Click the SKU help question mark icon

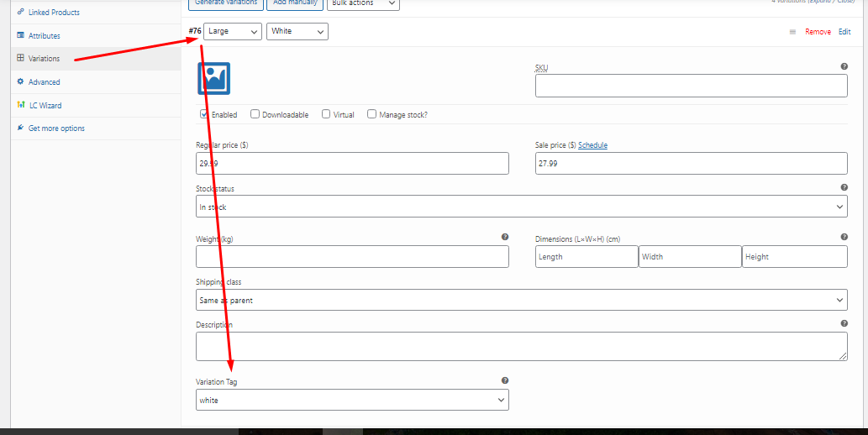(x=844, y=66)
